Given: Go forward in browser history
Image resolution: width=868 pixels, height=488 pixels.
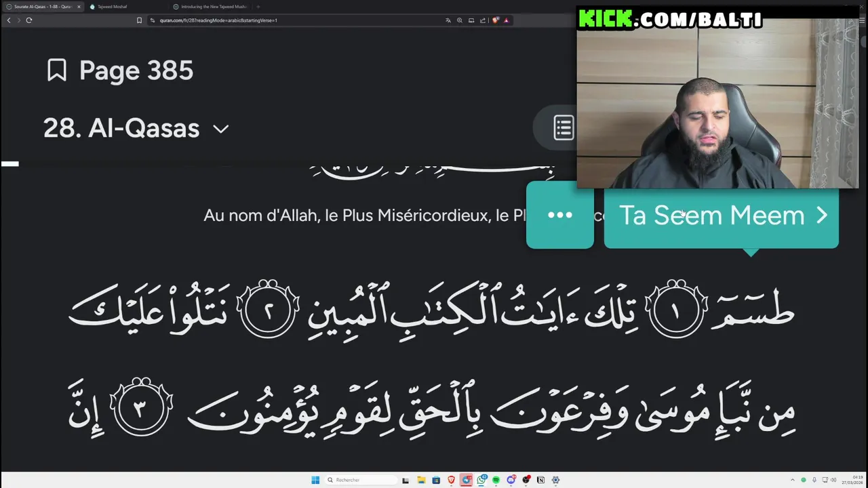Looking at the screenshot, I should [18, 20].
